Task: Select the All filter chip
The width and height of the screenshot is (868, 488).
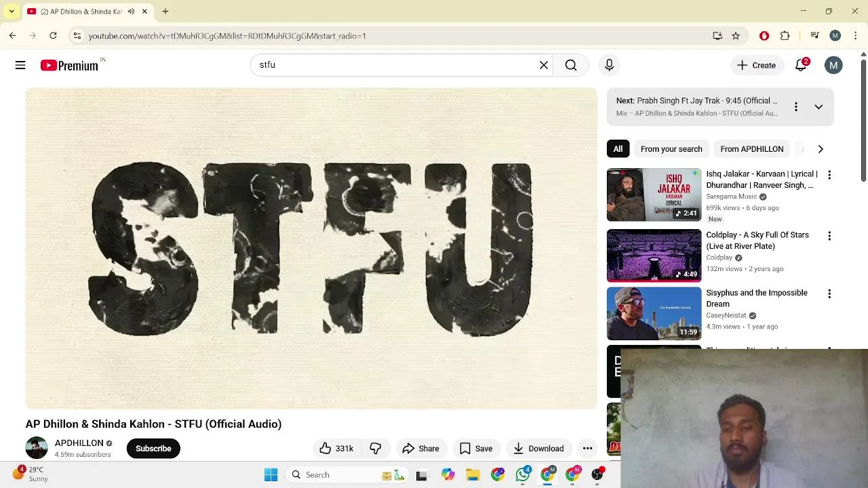Action: pyautogui.click(x=618, y=149)
